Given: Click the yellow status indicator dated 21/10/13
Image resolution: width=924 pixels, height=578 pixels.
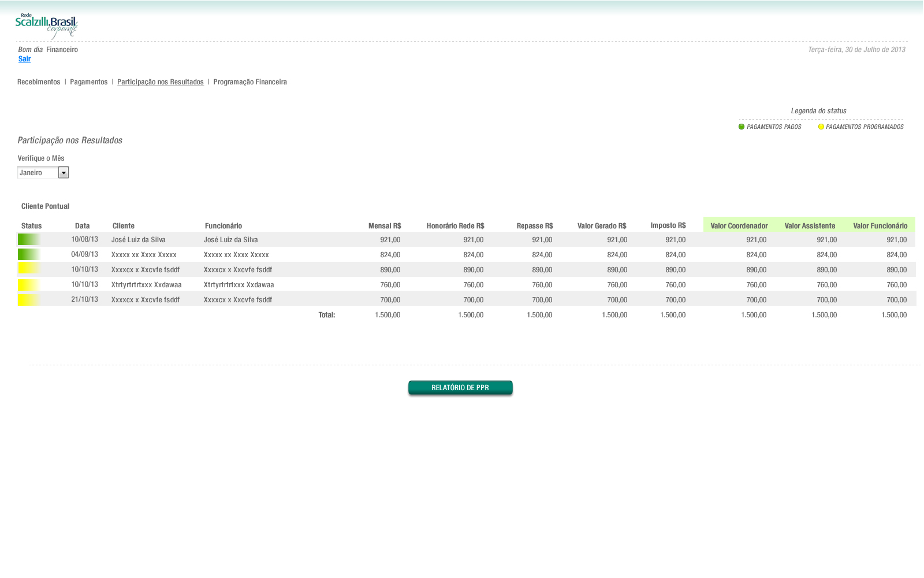Looking at the screenshot, I should [29, 299].
